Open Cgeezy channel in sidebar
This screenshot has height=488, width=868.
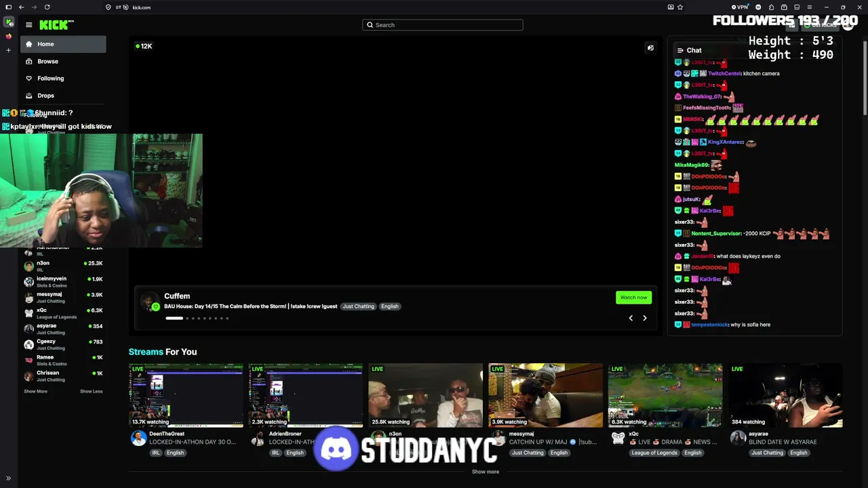[x=63, y=344]
